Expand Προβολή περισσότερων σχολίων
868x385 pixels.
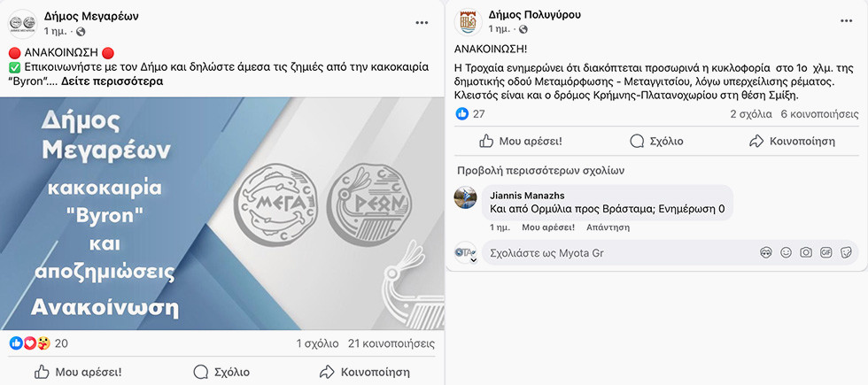[540, 170]
